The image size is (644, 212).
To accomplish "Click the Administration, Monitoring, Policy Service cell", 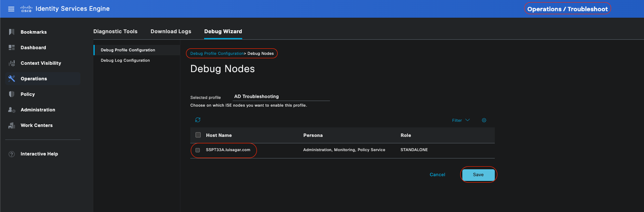I will coord(344,150).
